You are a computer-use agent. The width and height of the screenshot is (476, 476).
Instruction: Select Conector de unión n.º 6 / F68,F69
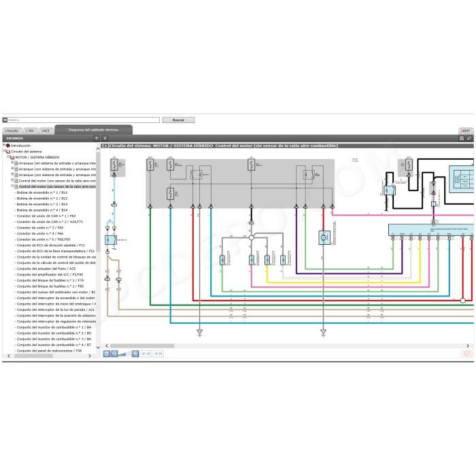point(44,239)
